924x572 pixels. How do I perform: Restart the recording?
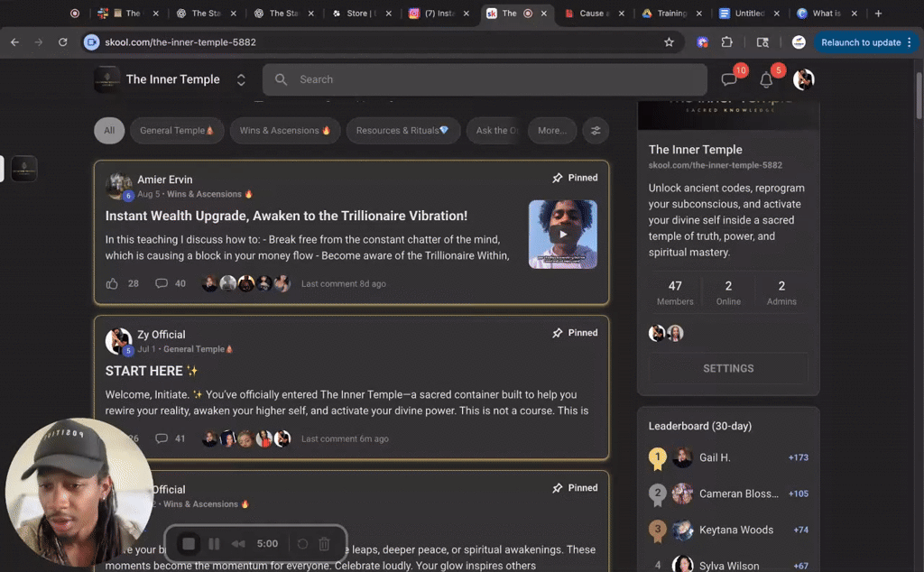click(x=302, y=544)
